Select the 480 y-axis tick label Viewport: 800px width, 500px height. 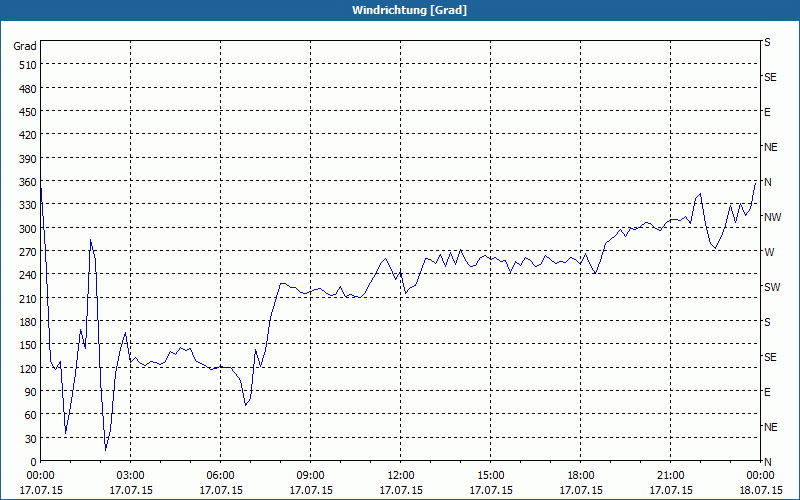coord(28,89)
